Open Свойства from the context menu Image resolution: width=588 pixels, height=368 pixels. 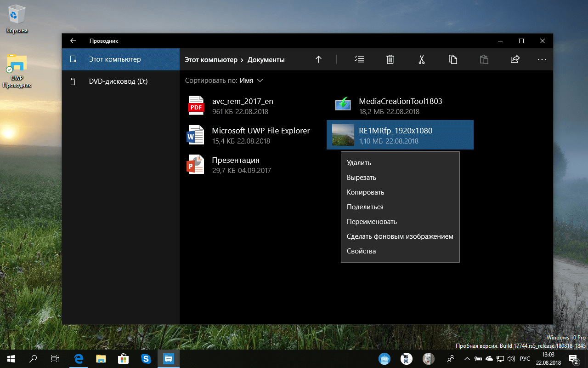click(x=361, y=251)
